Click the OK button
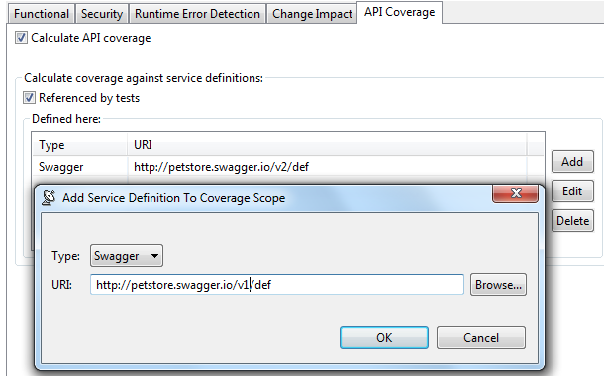Viewport: 604px width, 376px height. pos(384,337)
